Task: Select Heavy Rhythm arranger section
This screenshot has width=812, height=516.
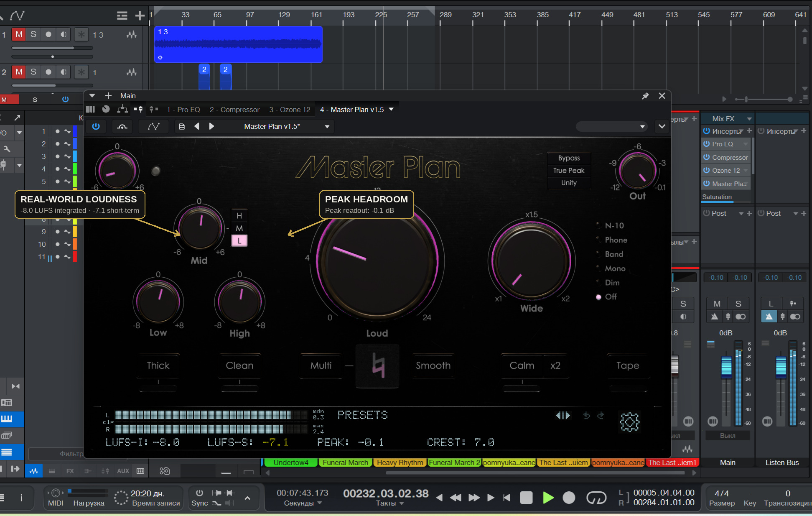Action: [x=400, y=462]
